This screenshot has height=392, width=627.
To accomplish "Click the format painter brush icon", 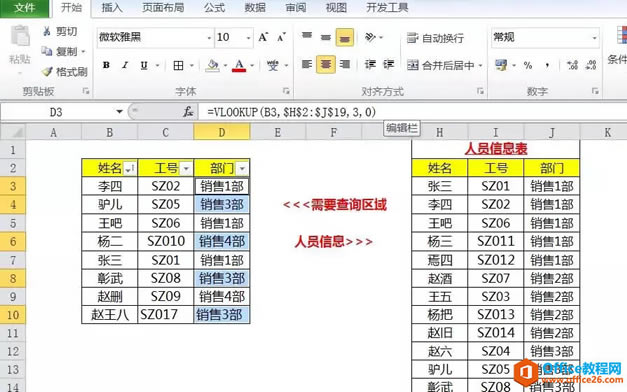I will (x=47, y=72).
